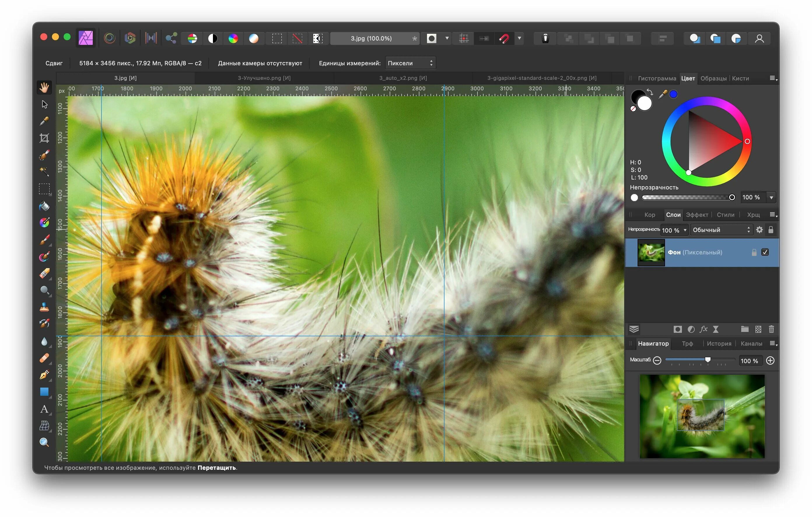Toggle the lock icon in Layers panel

[x=771, y=230]
